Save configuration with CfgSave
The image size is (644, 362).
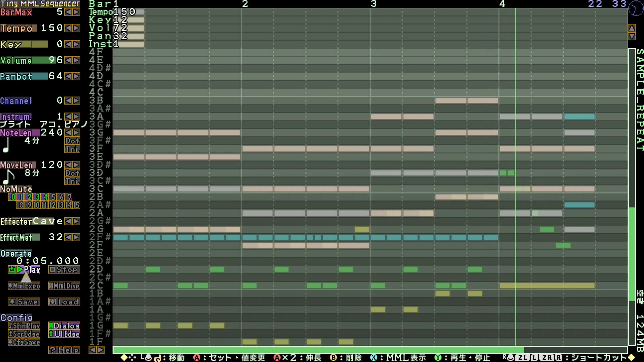[x=24, y=342]
